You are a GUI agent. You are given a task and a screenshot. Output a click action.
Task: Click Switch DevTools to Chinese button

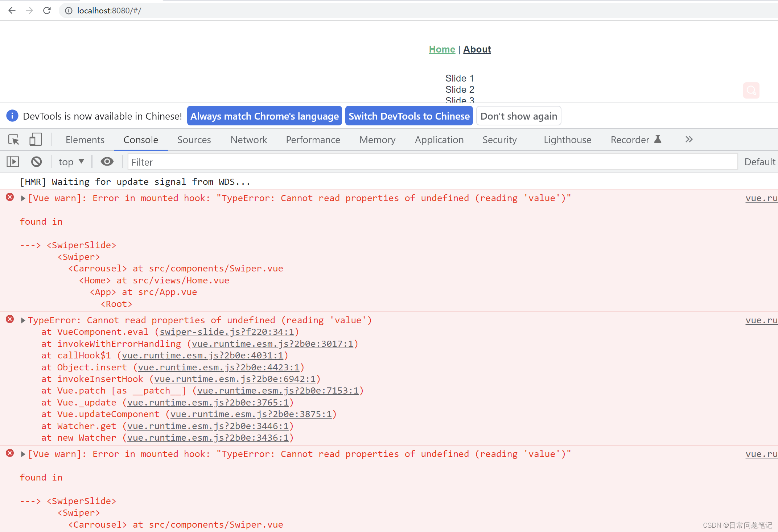409,116
